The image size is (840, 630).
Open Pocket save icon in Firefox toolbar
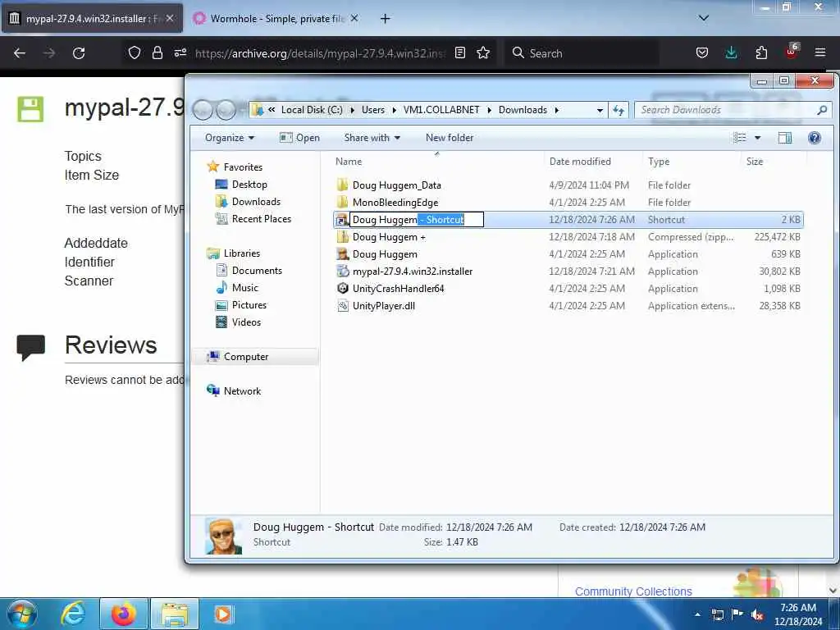click(x=702, y=52)
